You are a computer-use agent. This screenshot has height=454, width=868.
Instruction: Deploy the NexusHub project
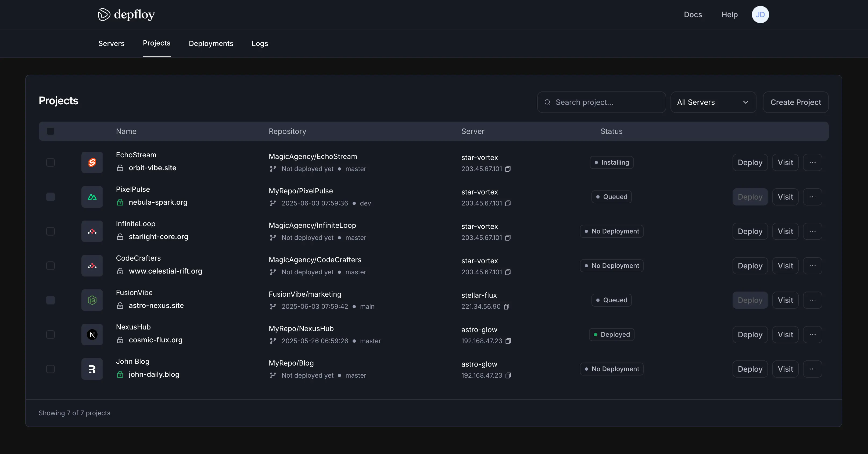pyautogui.click(x=750, y=335)
